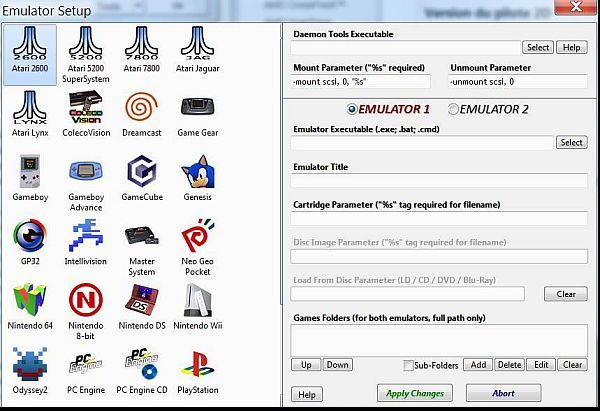The height and width of the screenshot is (411, 600).
Task: Select the PC Engine CD icon
Action: click(142, 364)
